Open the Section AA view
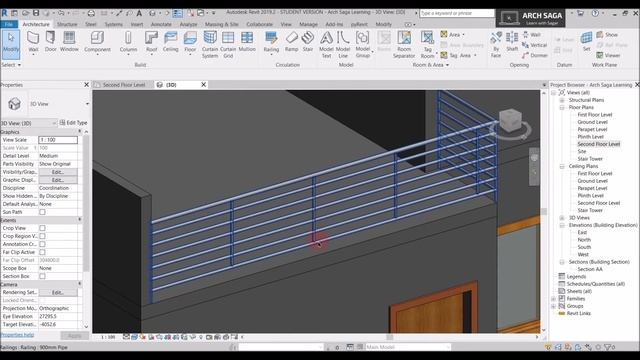640x360 pixels. [590, 269]
